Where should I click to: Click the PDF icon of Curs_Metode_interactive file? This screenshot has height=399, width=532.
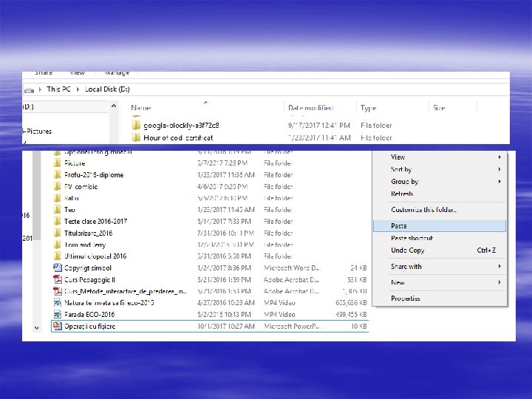tap(58, 291)
